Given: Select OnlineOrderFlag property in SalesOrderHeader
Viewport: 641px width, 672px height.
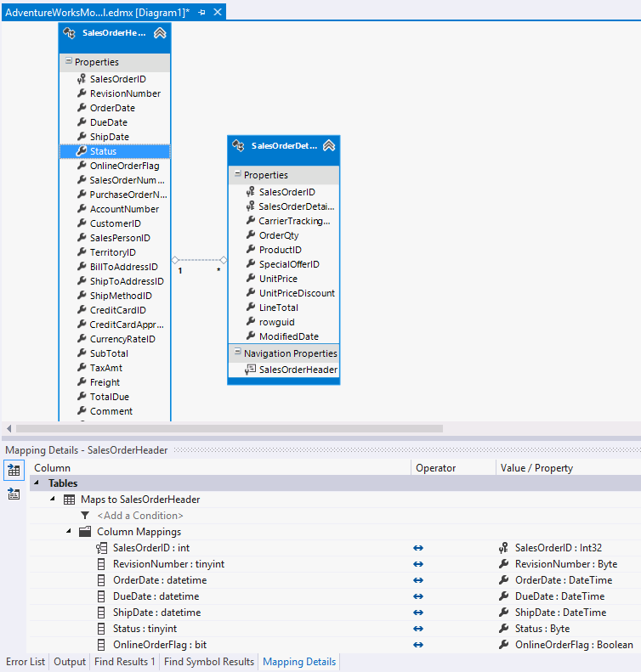Looking at the screenshot, I should pos(124,166).
